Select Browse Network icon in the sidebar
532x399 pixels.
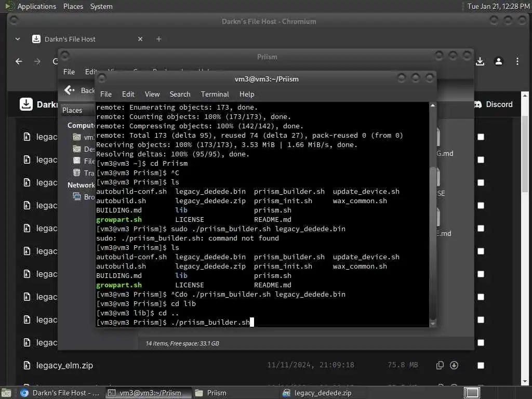click(x=77, y=197)
